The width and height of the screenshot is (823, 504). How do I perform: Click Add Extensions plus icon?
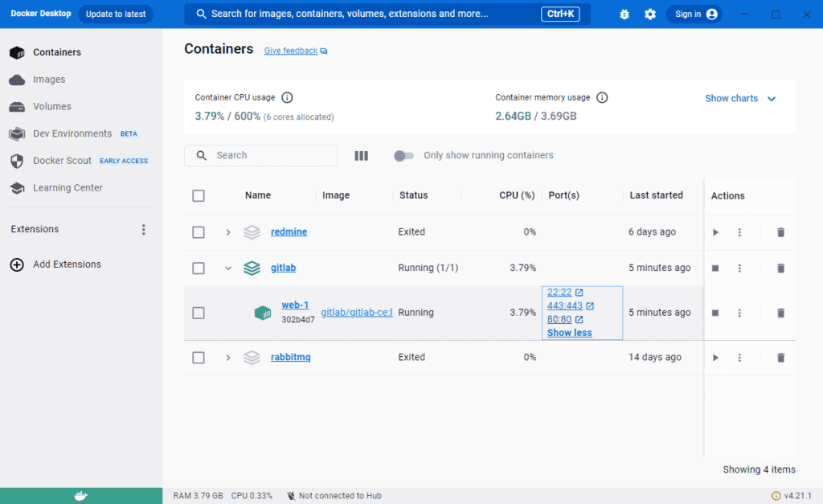(17, 264)
